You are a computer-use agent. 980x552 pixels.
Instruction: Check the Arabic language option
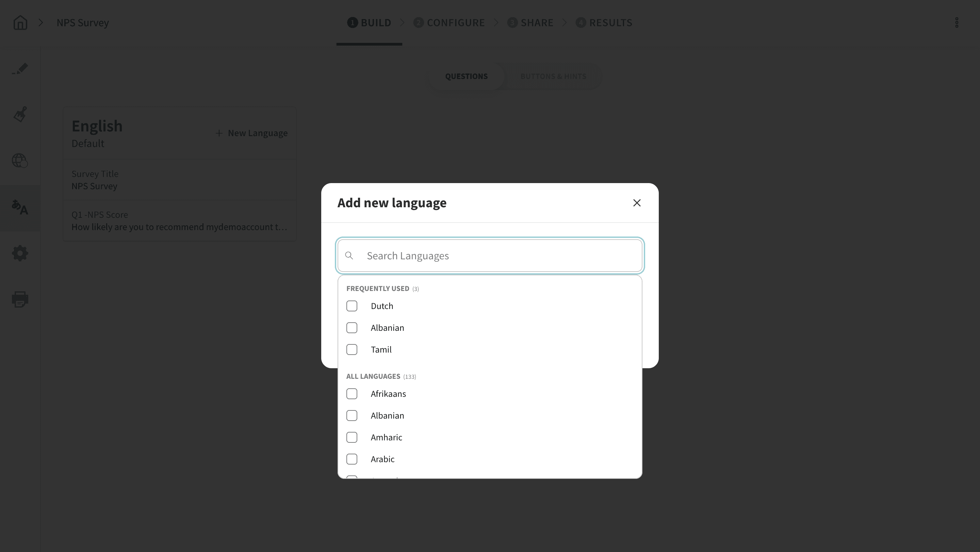352,459
